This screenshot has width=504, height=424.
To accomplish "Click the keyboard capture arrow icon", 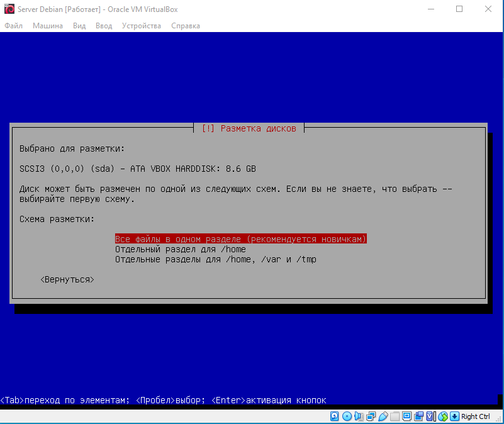I will point(454,416).
